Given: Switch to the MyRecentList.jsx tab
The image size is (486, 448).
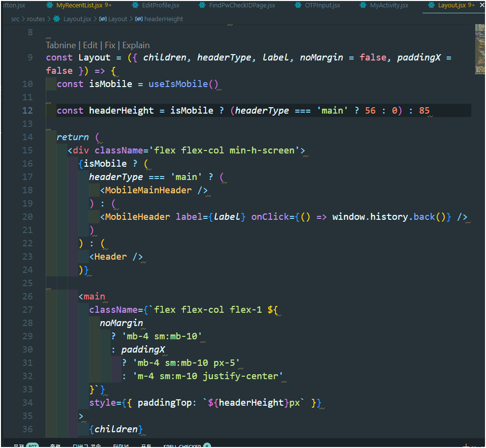Looking at the screenshot, I should [x=79, y=5].
